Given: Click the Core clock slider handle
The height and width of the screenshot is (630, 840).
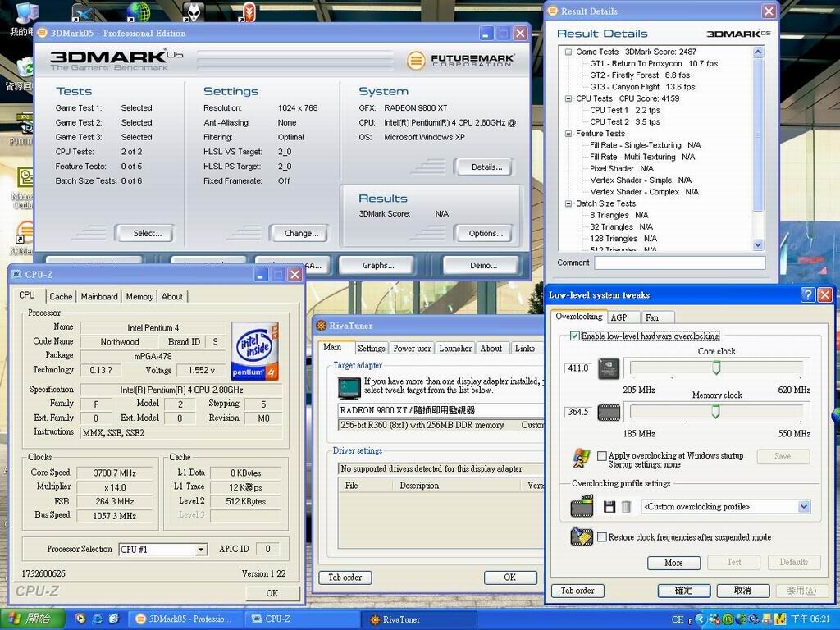Looking at the screenshot, I should click(716, 367).
